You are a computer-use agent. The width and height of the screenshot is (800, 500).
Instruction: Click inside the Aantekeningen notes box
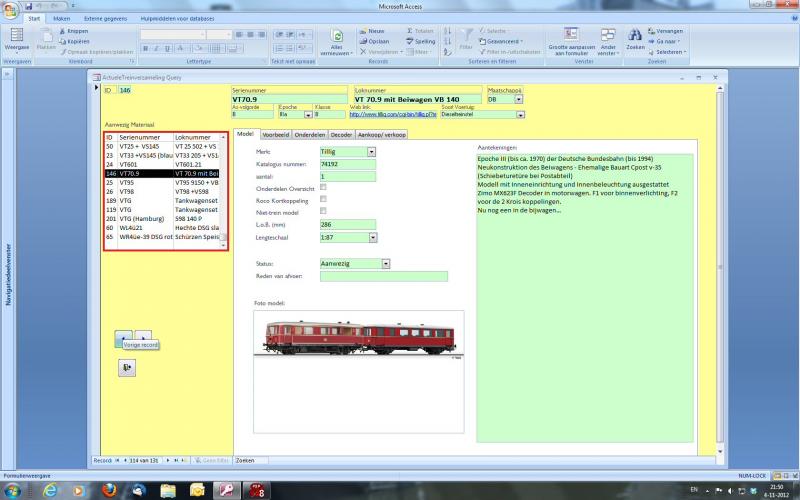click(x=585, y=298)
